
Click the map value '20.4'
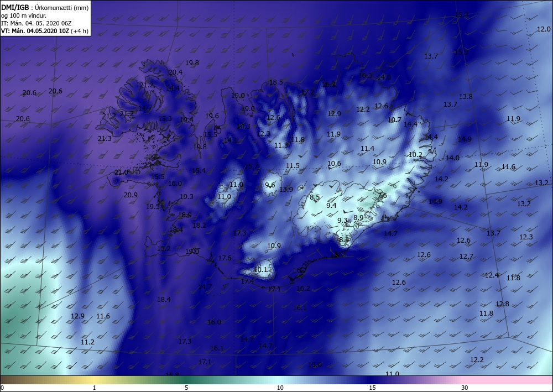tap(175, 72)
